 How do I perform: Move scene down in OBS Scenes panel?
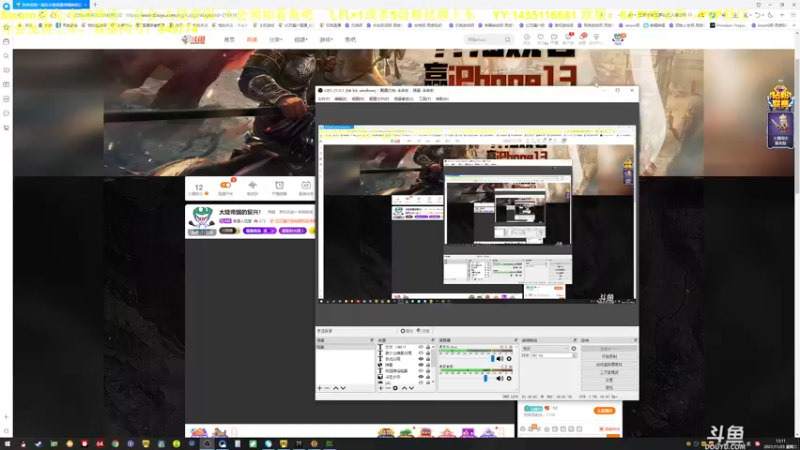coord(343,388)
